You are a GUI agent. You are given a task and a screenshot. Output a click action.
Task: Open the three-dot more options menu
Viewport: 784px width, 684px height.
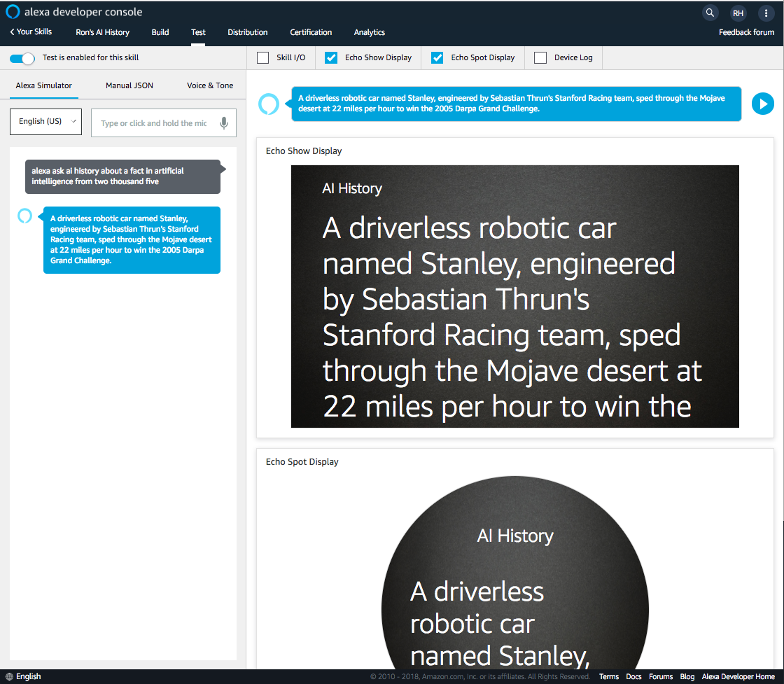pyautogui.click(x=766, y=13)
